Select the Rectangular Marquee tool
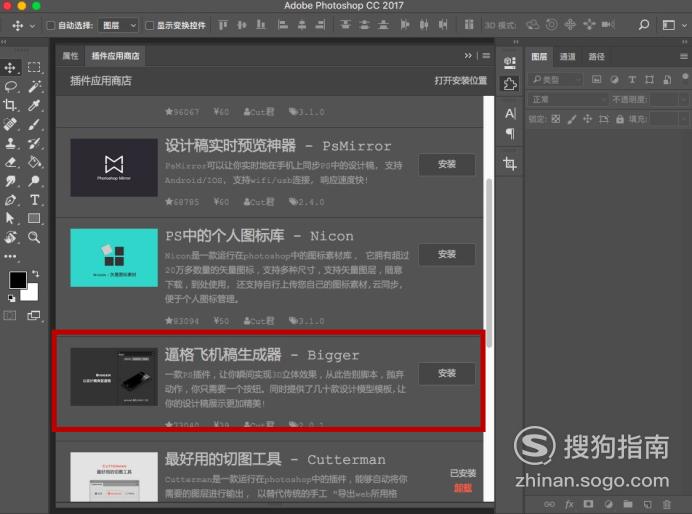 [34, 67]
